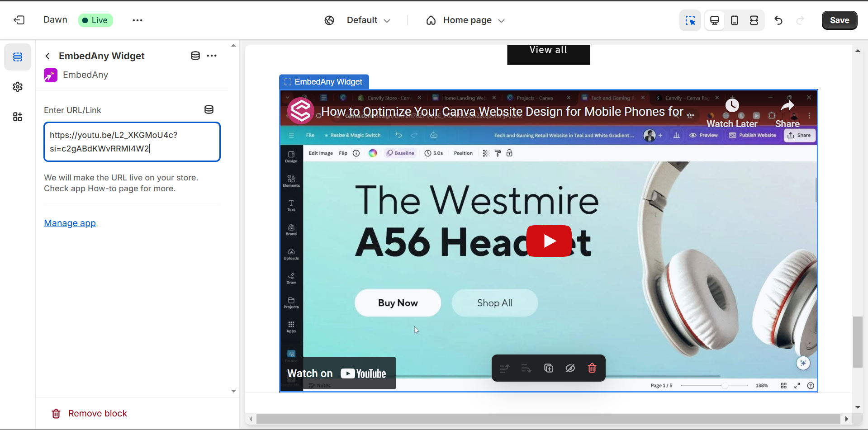Go back from EmbedAny Widget panel
This screenshot has width=868, height=430.
pos(47,56)
